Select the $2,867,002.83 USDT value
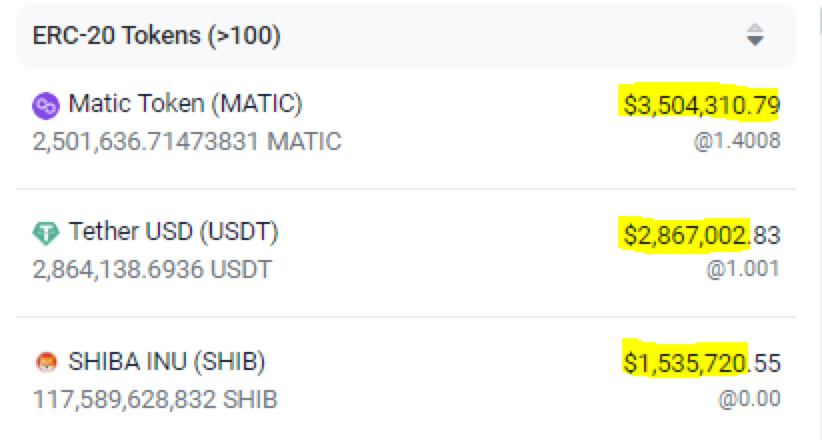Viewport: 822px width, 440px height. 701,234
